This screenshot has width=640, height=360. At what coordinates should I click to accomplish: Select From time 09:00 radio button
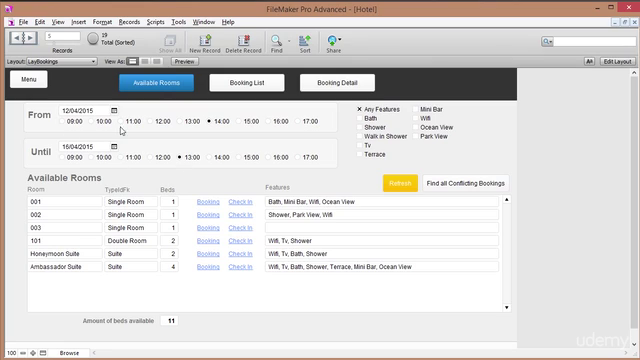pyautogui.click(x=62, y=121)
